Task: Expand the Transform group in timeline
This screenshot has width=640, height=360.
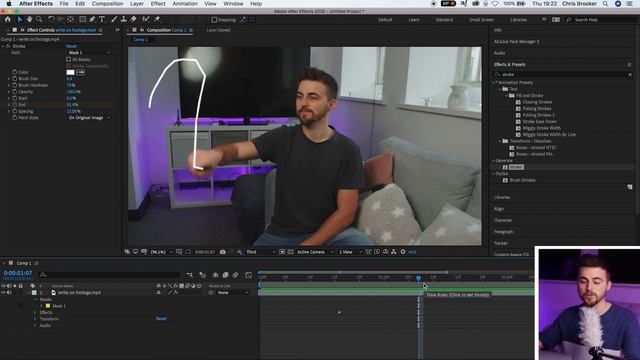Action: coord(35,319)
